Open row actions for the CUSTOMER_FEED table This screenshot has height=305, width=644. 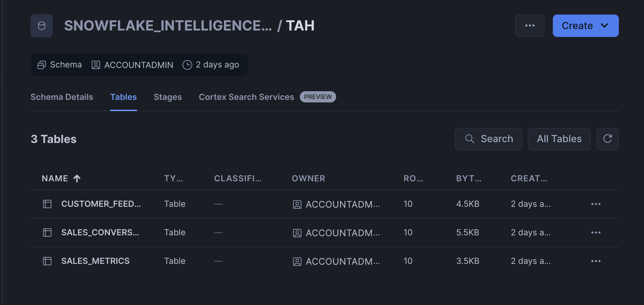(596, 204)
